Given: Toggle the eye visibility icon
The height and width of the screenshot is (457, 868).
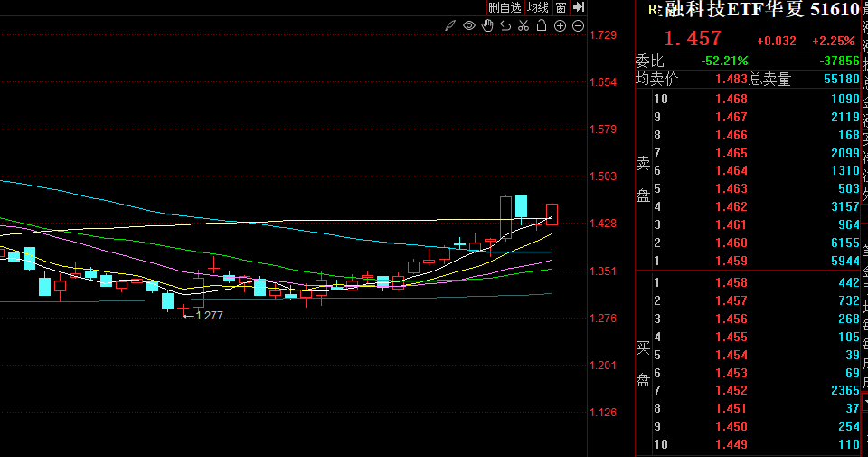Looking at the screenshot, I should coord(468,25).
